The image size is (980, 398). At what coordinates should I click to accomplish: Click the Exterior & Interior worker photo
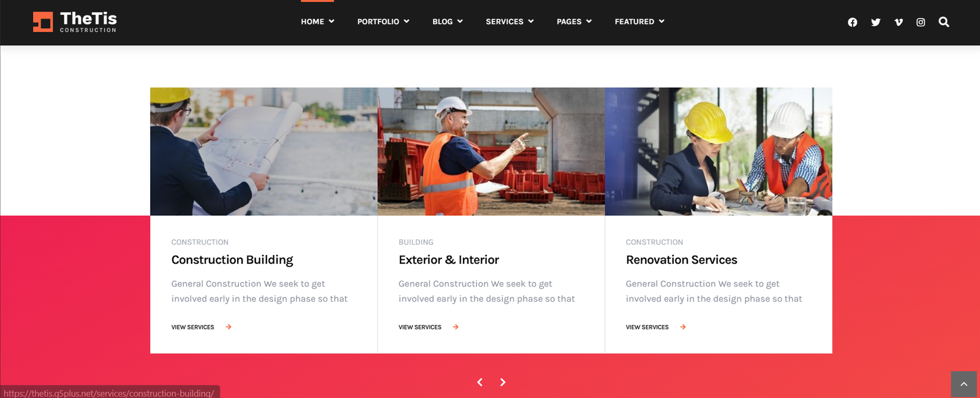coord(491,151)
